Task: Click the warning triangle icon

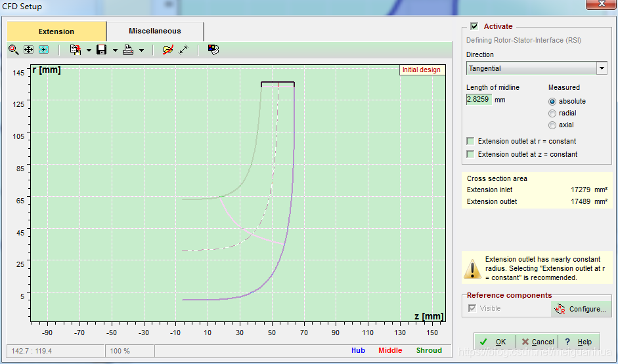Action: pos(472,269)
